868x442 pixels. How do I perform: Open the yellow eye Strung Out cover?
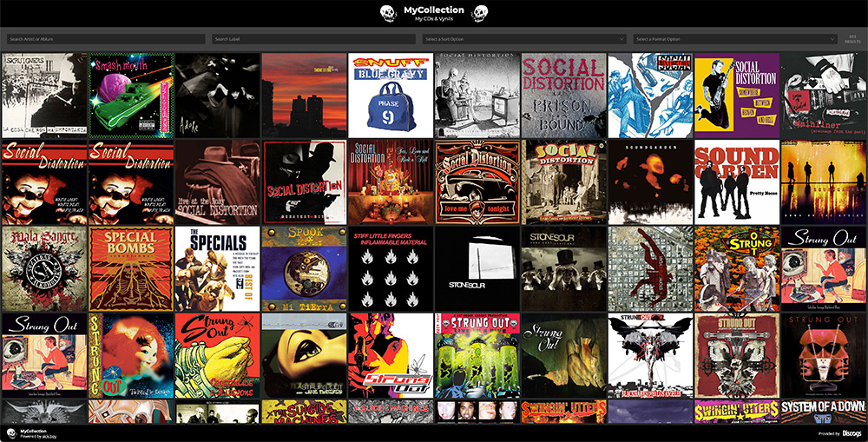[x=304, y=355]
